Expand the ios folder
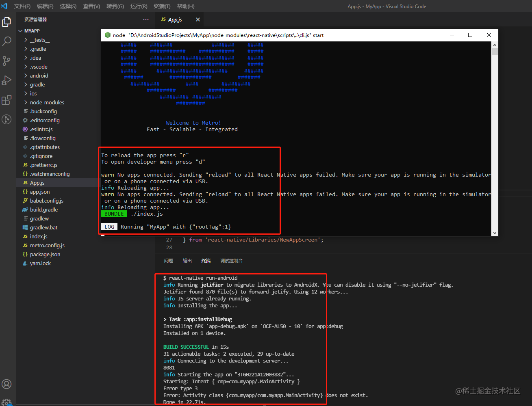The width and height of the screenshot is (532, 406). (26, 93)
